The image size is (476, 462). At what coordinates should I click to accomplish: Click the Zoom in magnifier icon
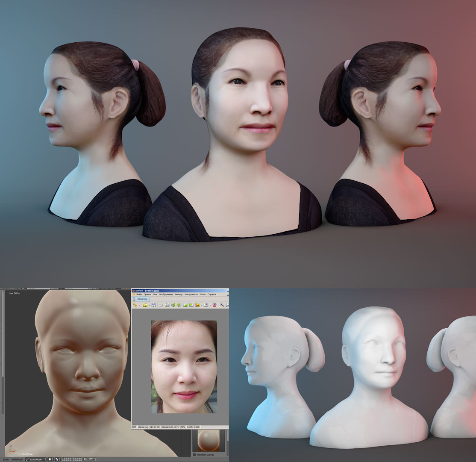coord(222,305)
